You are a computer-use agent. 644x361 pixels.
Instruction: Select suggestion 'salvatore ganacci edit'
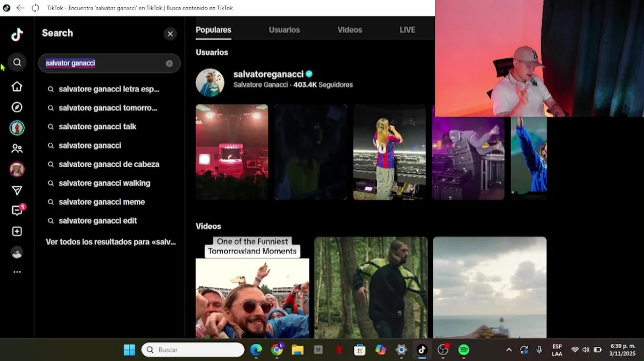point(98,221)
